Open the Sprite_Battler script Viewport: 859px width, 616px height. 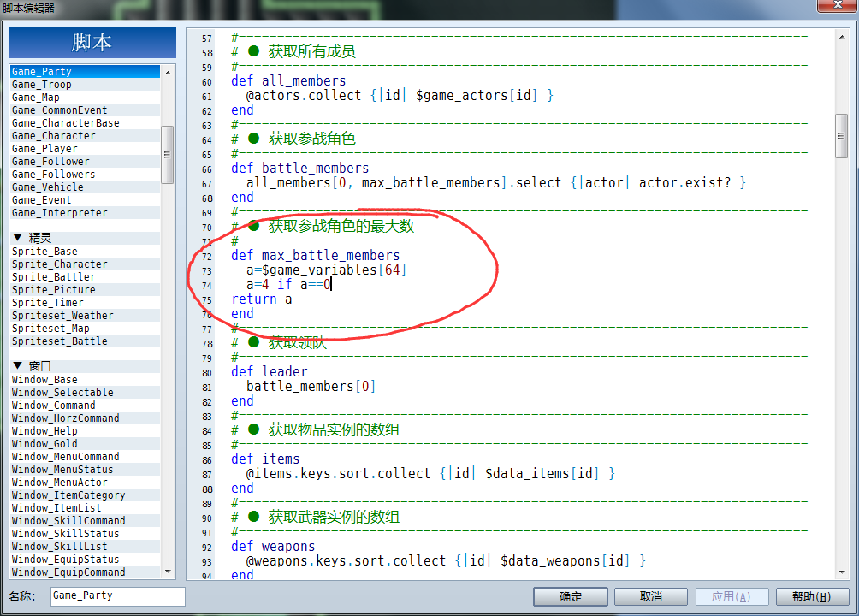point(85,276)
